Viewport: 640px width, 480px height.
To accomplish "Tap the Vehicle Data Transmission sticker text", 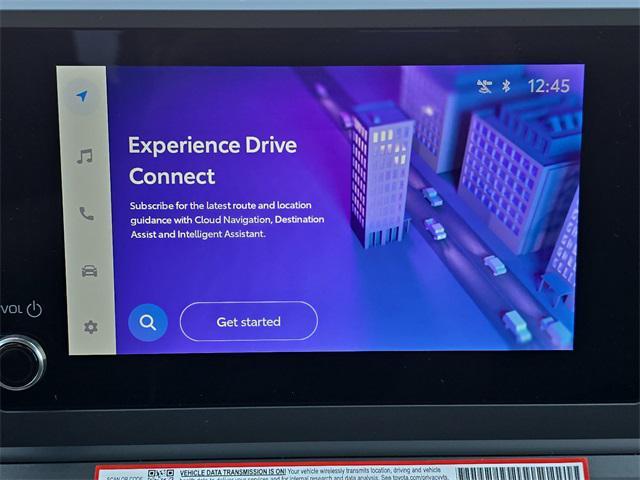I will [x=313, y=473].
